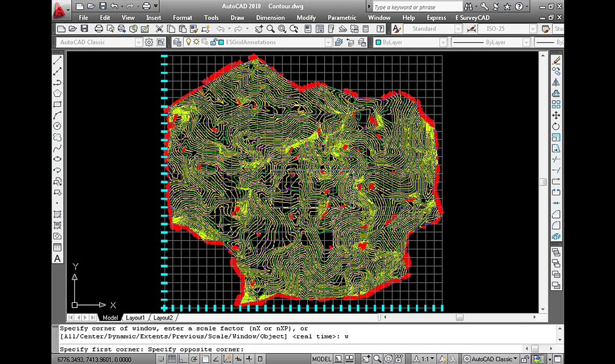Toggle Grid Display in the status bar
Image resolution: width=615 pixels, height=364 pixels.
(x=172, y=359)
